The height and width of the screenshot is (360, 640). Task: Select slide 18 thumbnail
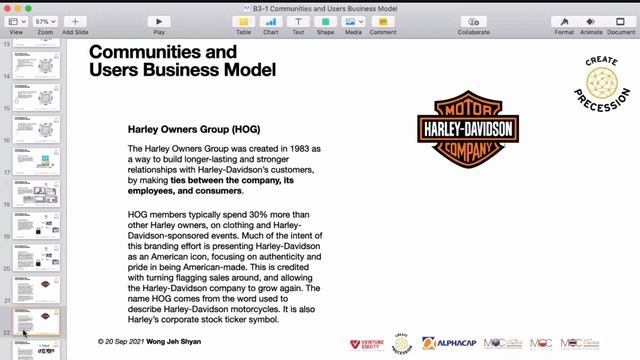tap(36, 193)
